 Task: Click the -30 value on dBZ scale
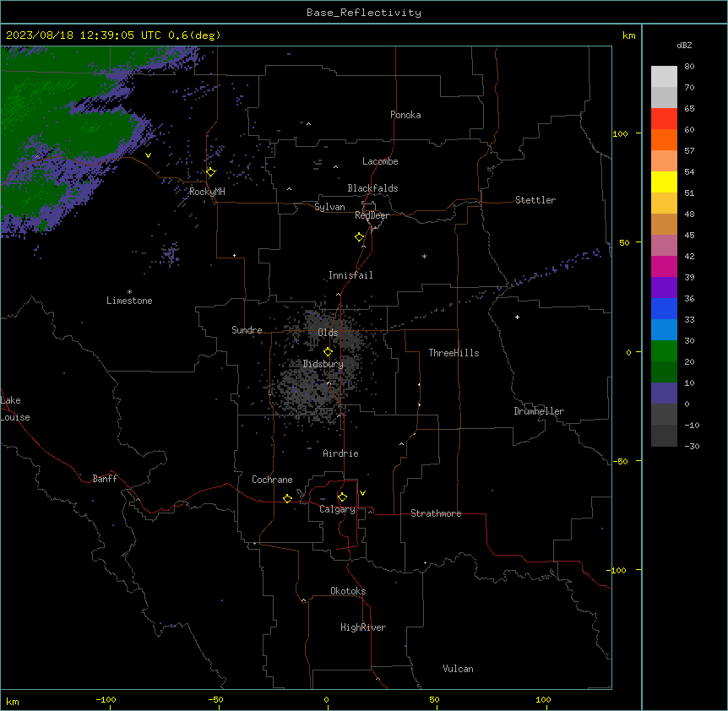click(692, 446)
